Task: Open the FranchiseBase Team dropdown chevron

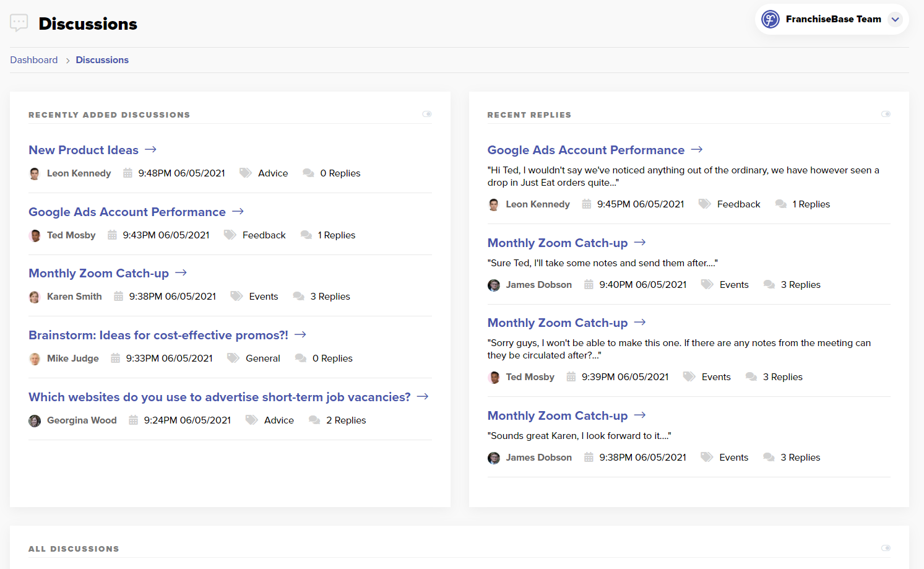Action: [x=895, y=19]
